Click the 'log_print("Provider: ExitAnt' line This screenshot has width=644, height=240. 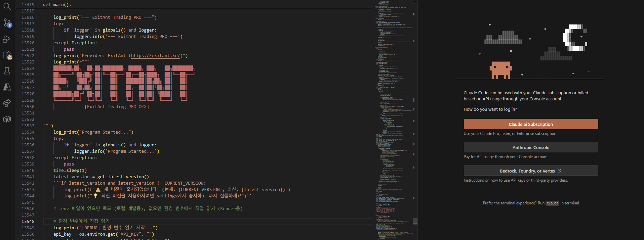[x=120, y=56]
